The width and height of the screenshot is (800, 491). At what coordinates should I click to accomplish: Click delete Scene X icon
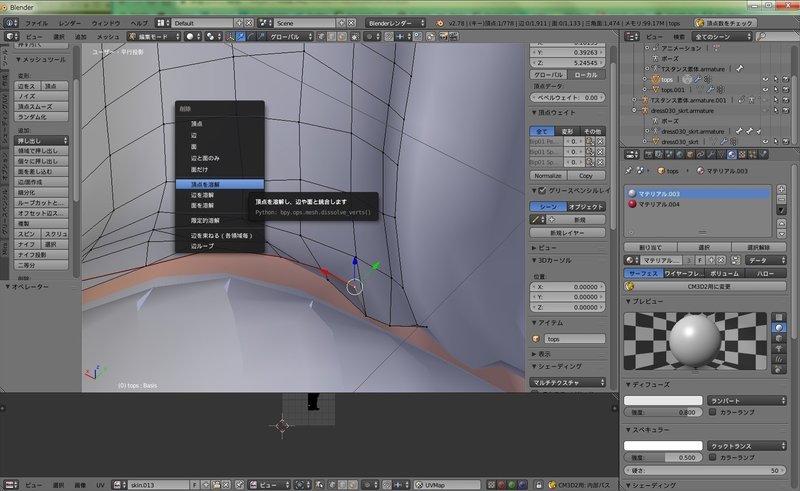[352, 23]
